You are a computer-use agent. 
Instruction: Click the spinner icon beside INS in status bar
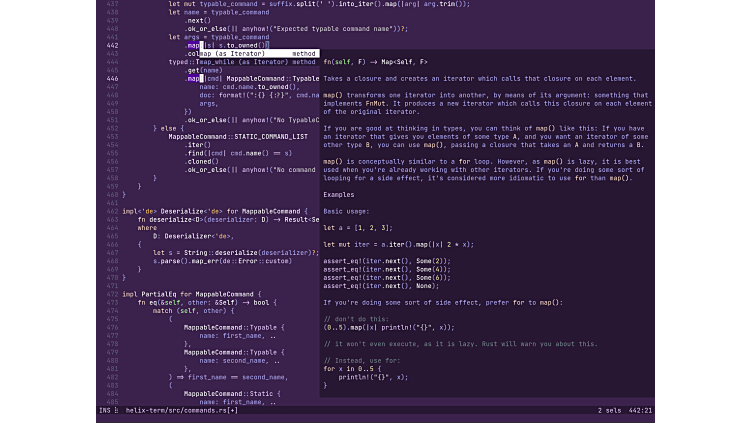coord(116,410)
